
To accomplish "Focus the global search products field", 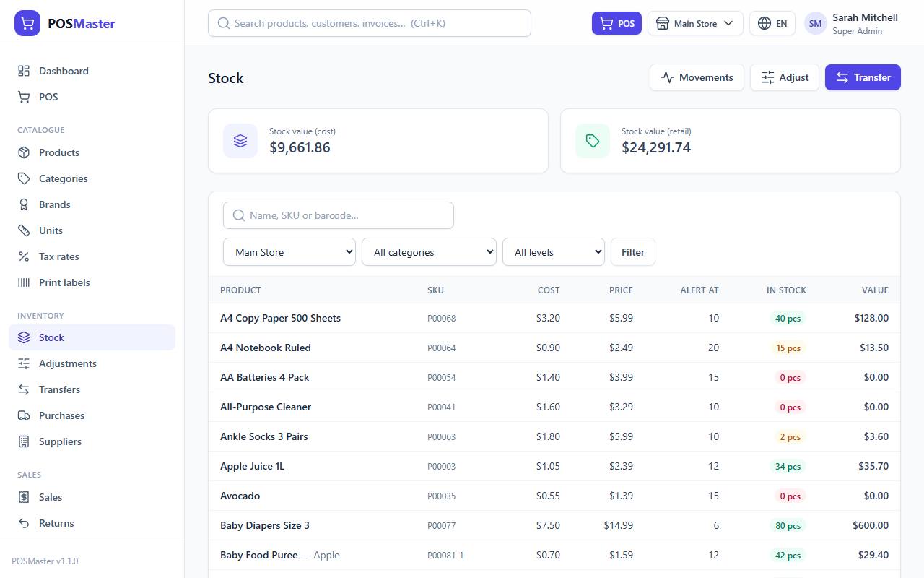I will [370, 23].
